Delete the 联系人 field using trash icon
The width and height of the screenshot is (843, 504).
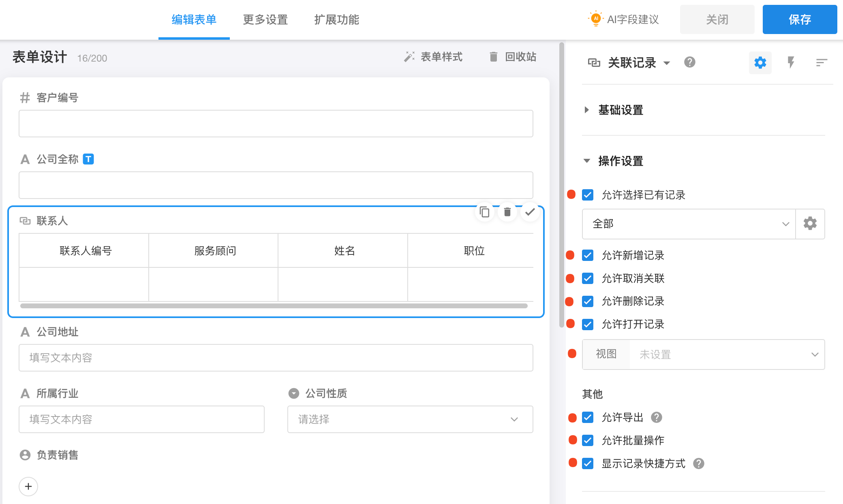coord(507,212)
